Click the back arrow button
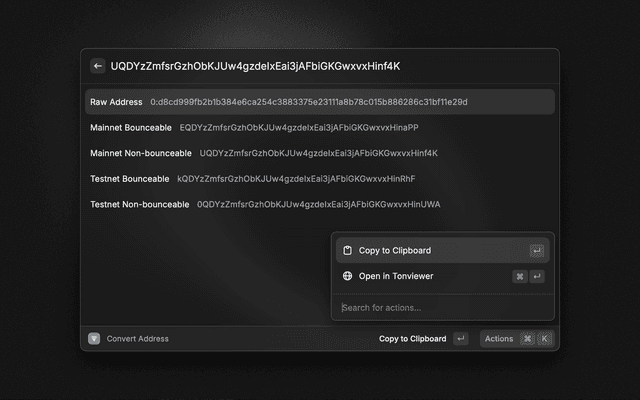This screenshot has width=640, height=400. coord(97,66)
